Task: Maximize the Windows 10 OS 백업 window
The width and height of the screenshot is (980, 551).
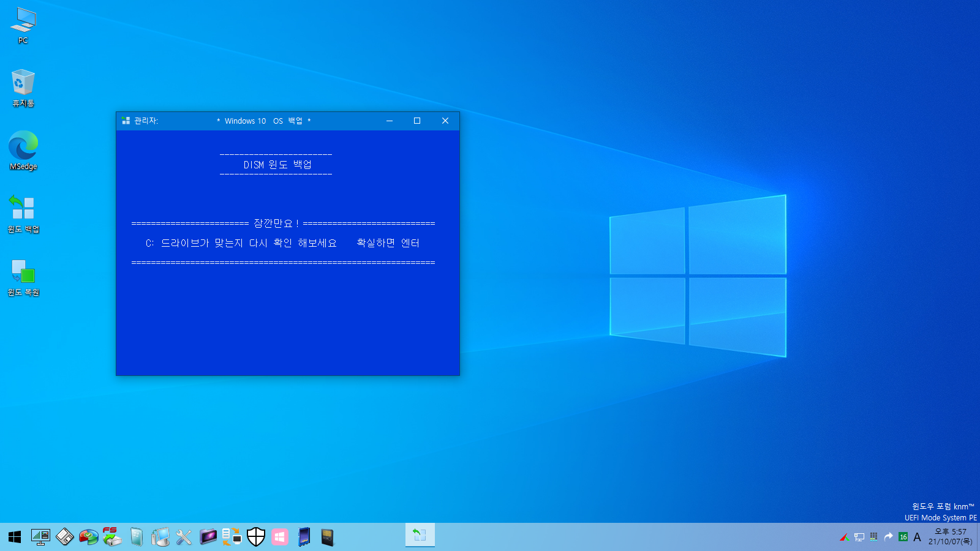Action: point(417,121)
